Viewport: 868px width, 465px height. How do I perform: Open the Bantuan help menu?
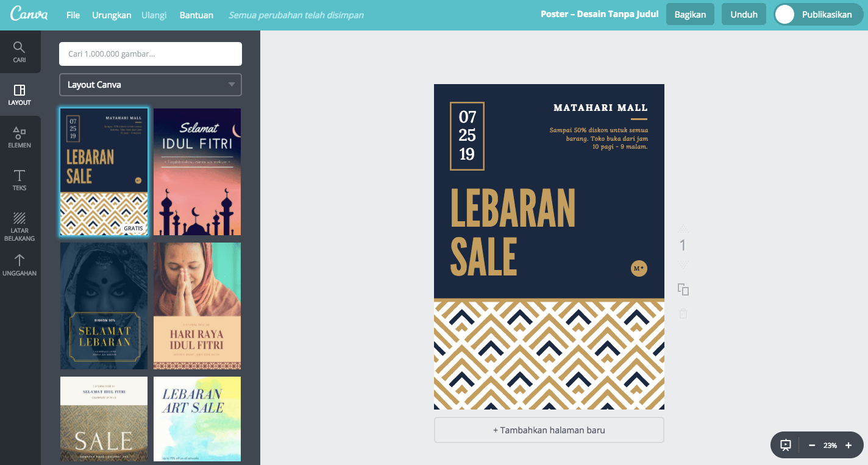[x=196, y=15]
